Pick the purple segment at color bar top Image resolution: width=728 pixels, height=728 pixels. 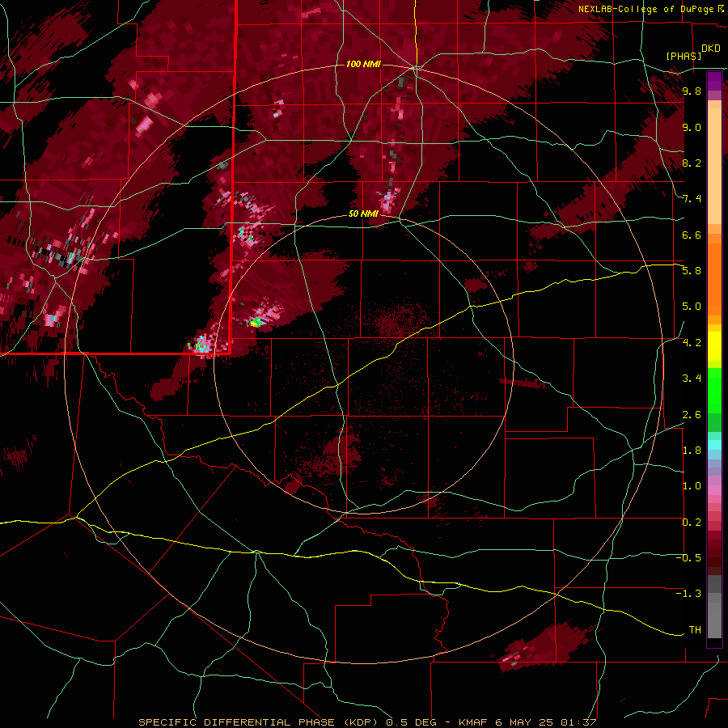tap(714, 81)
